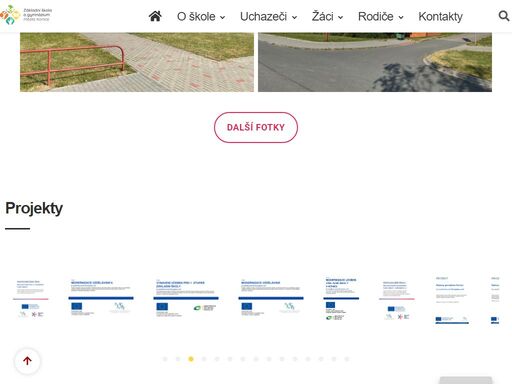Expand the Uchazeči menu chevron
Viewport: 512px width, 384px height.
294,17
